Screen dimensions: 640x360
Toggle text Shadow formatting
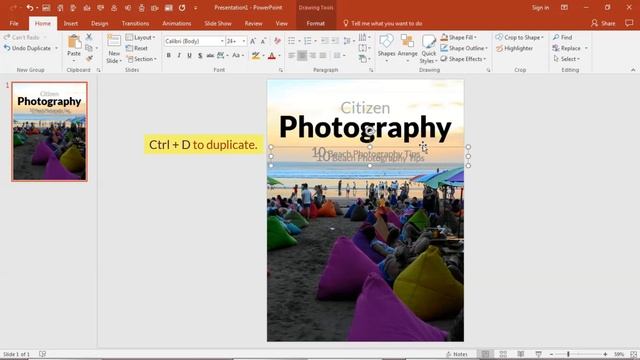[x=200, y=55]
